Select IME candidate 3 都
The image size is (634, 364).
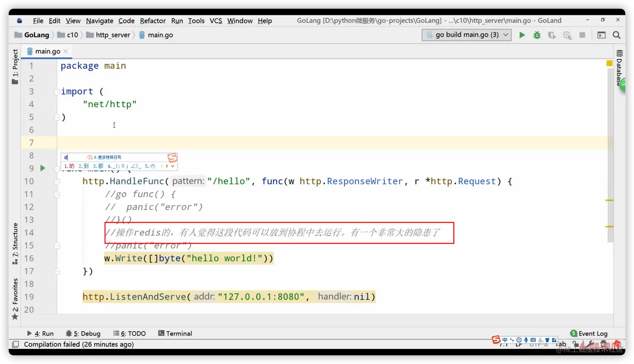[x=98, y=166]
